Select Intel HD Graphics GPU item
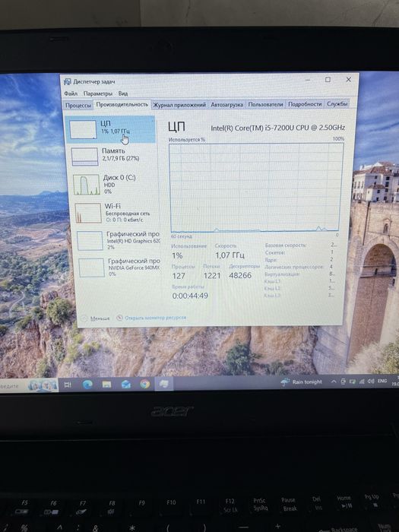The width and height of the screenshot is (399, 532). click(117, 241)
